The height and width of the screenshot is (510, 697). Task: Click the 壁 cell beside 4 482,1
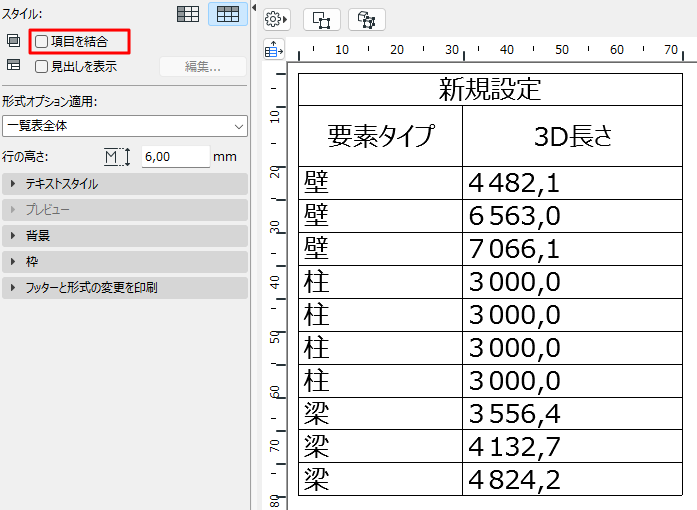[381, 183]
